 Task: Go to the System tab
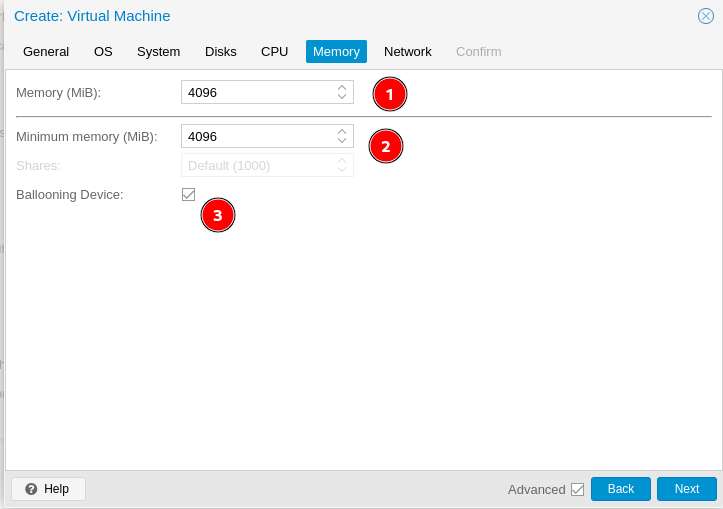158,51
